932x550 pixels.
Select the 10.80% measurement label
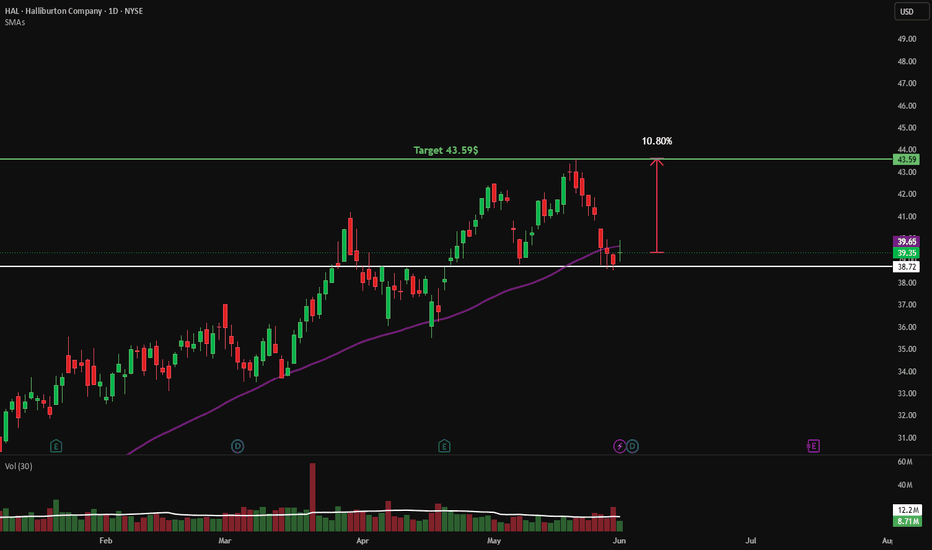[657, 141]
